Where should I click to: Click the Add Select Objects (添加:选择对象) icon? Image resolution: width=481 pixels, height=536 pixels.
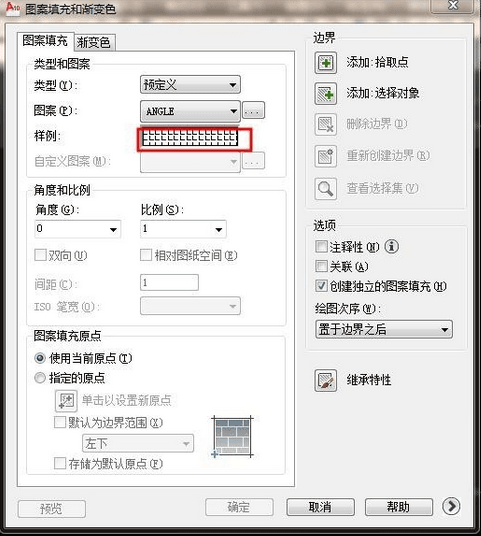pos(325,94)
